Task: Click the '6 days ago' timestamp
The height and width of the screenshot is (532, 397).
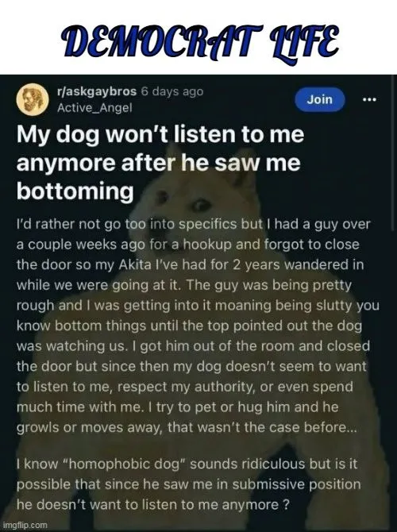Action: 172,91
